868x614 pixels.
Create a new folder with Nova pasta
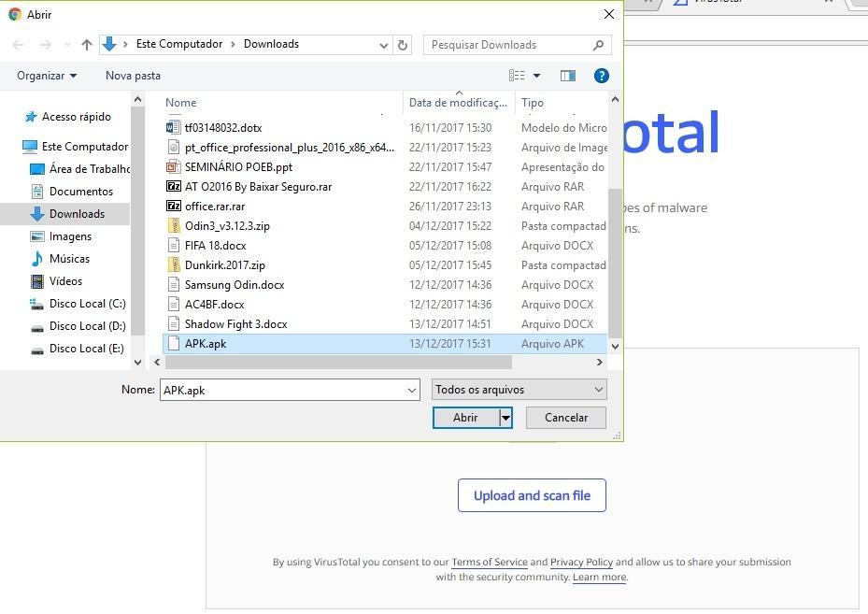(x=133, y=76)
